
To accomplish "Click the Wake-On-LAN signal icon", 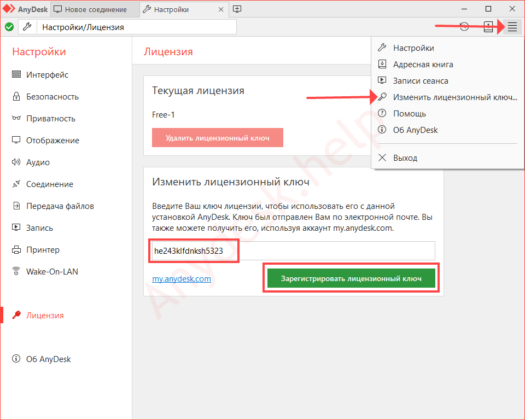I will (x=16, y=271).
